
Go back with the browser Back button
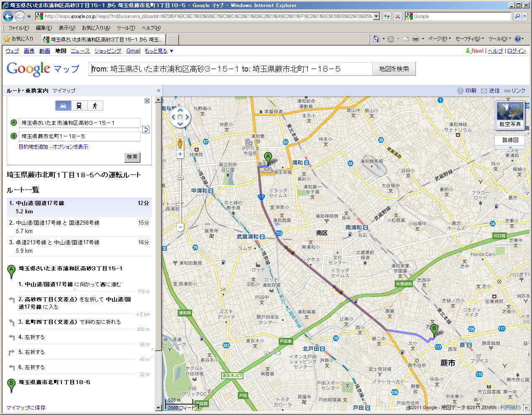(x=8, y=16)
